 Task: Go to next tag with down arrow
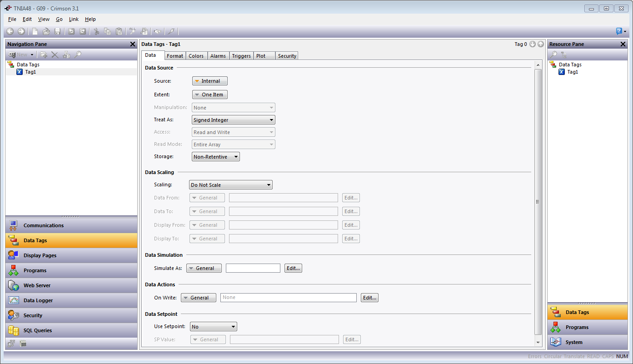[x=533, y=44]
